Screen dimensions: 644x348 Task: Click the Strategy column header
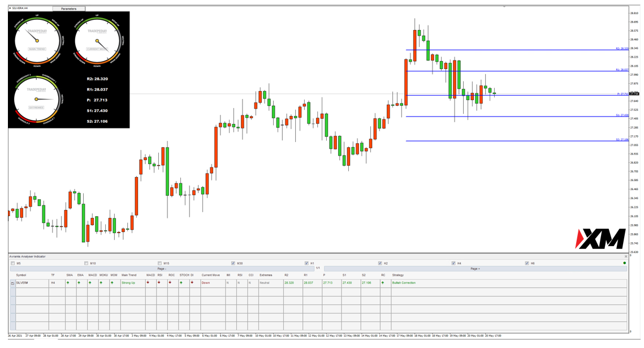point(398,275)
